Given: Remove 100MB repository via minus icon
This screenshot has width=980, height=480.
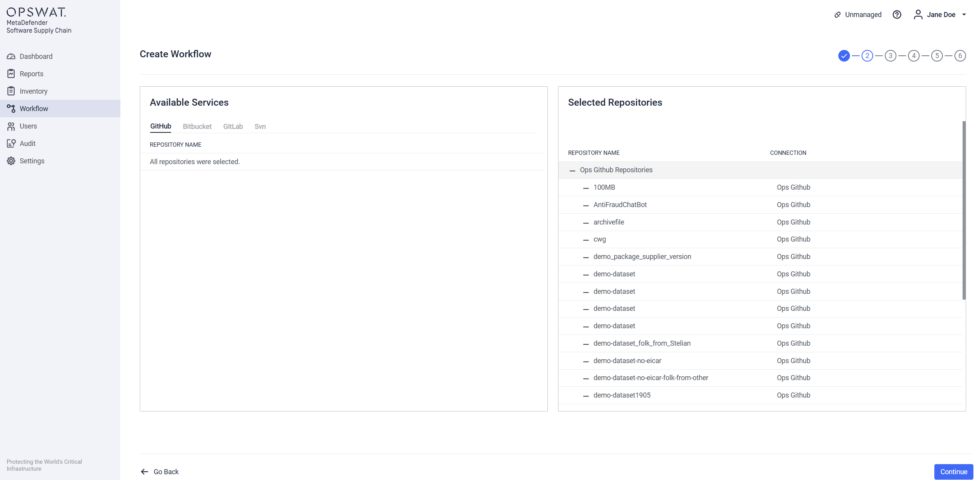Looking at the screenshot, I should 586,188.
